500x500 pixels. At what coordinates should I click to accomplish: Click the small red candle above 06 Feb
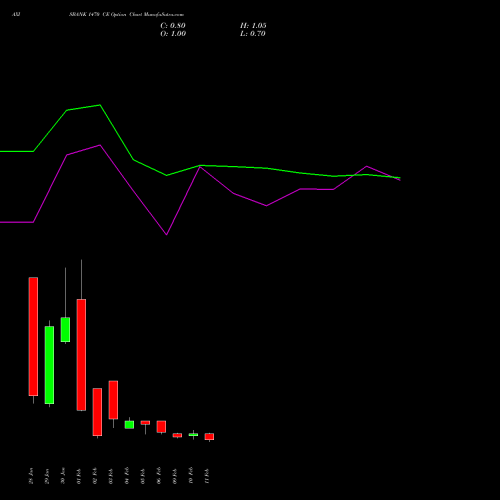point(161,427)
